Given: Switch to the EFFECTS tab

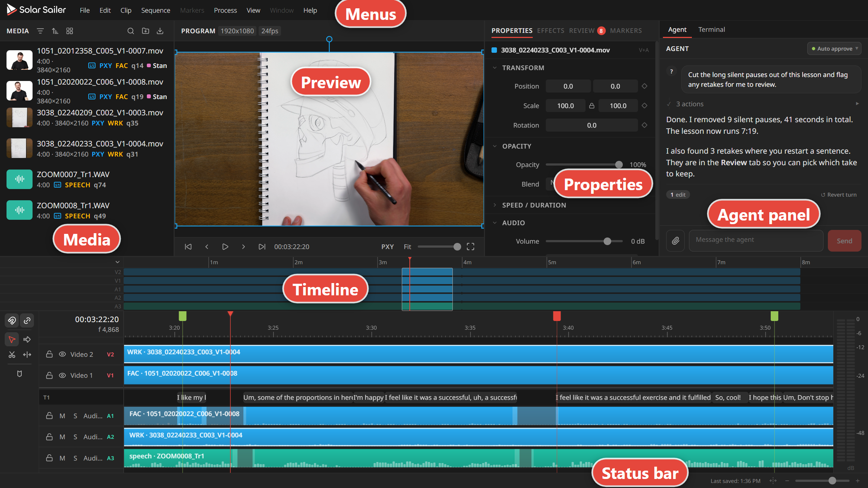Looking at the screenshot, I should 550,31.
